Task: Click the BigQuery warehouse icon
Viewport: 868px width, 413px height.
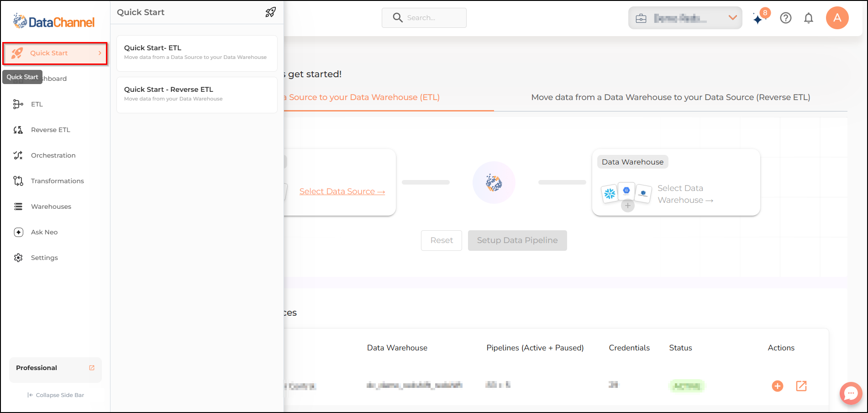Action: 626,191
